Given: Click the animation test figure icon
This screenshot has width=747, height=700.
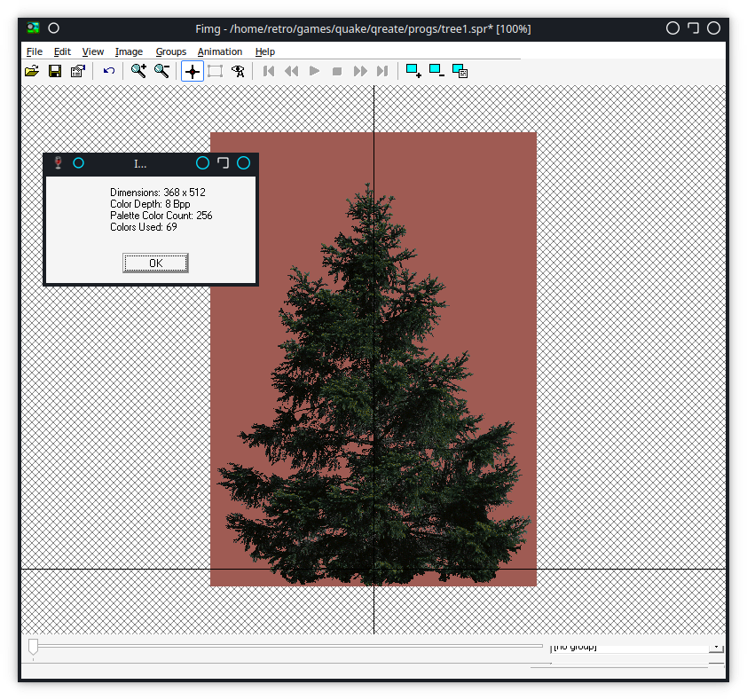Looking at the screenshot, I should [x=237, y=71].
